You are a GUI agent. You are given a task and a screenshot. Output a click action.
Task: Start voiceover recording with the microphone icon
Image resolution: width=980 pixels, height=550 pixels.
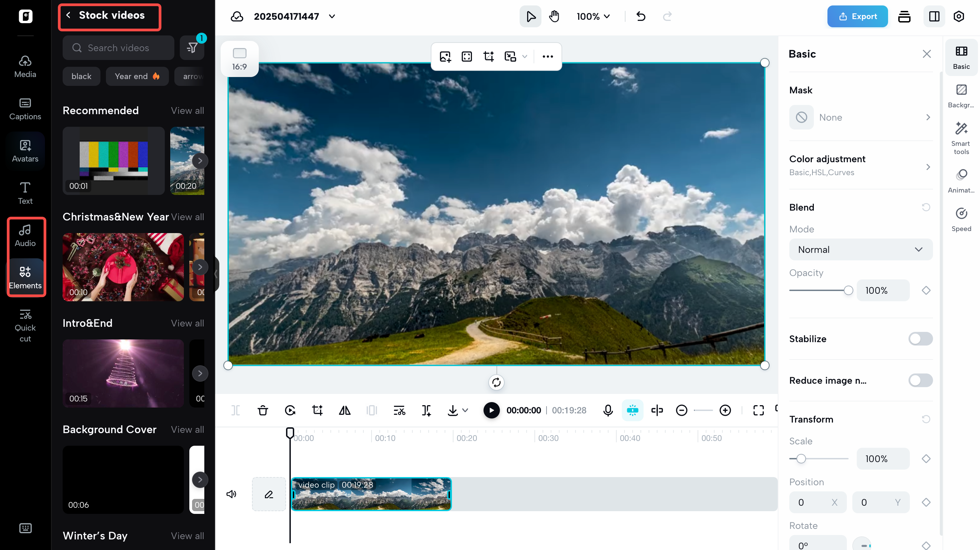(607, 410)
